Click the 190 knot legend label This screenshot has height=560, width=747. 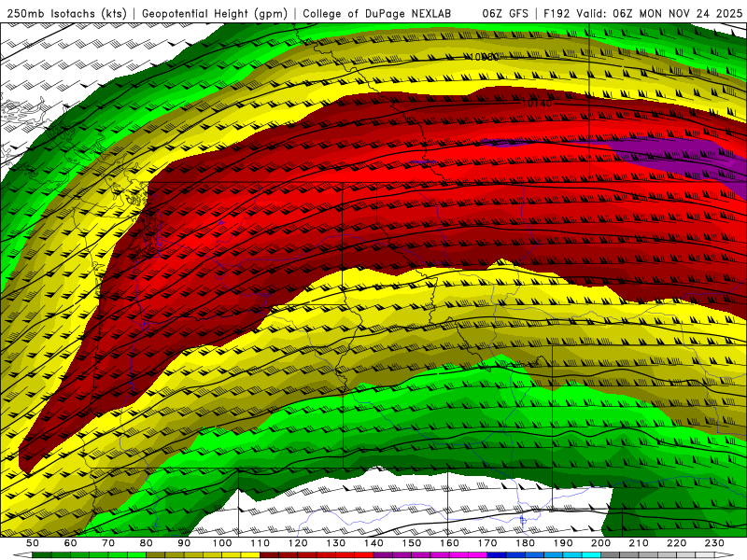563,543
